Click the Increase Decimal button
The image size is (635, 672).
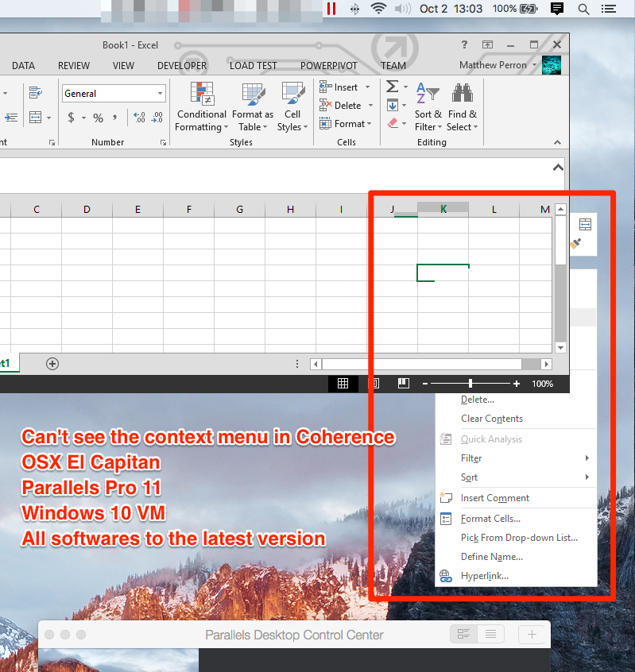(x=139, y=118)
